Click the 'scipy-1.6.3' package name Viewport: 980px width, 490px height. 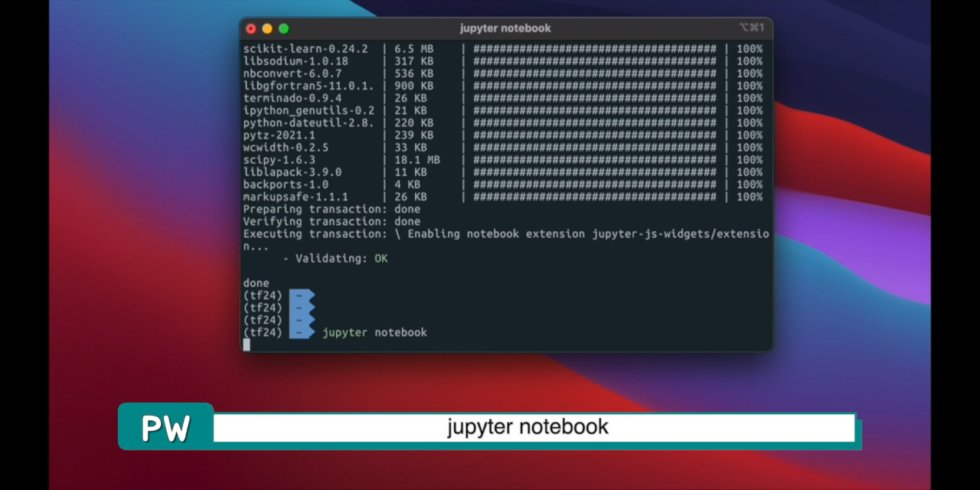point(279,160)
